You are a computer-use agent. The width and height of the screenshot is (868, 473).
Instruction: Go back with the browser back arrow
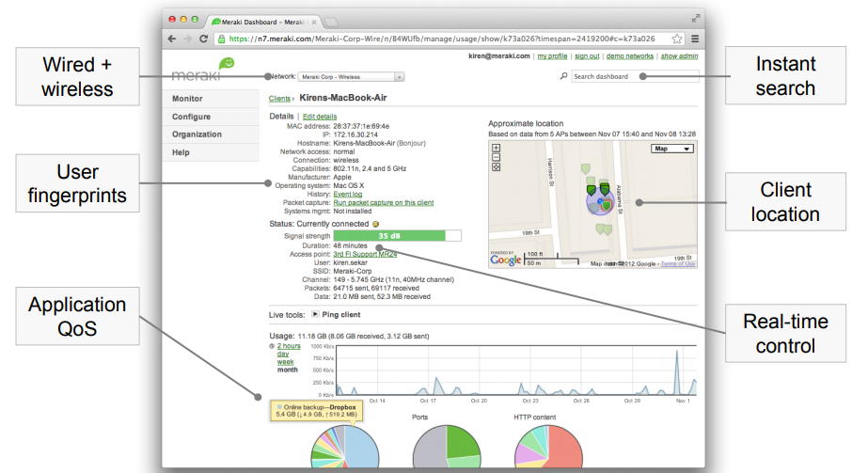point(172,39)
